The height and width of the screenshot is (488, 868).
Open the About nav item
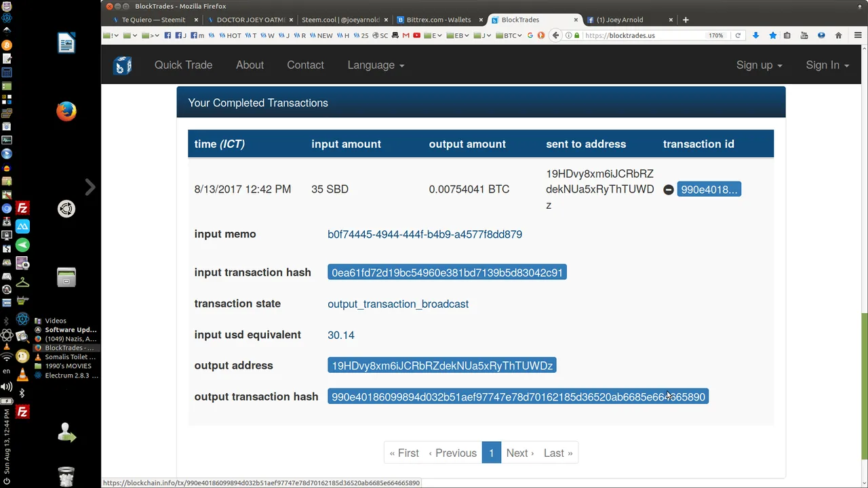(x=250, y=65)
